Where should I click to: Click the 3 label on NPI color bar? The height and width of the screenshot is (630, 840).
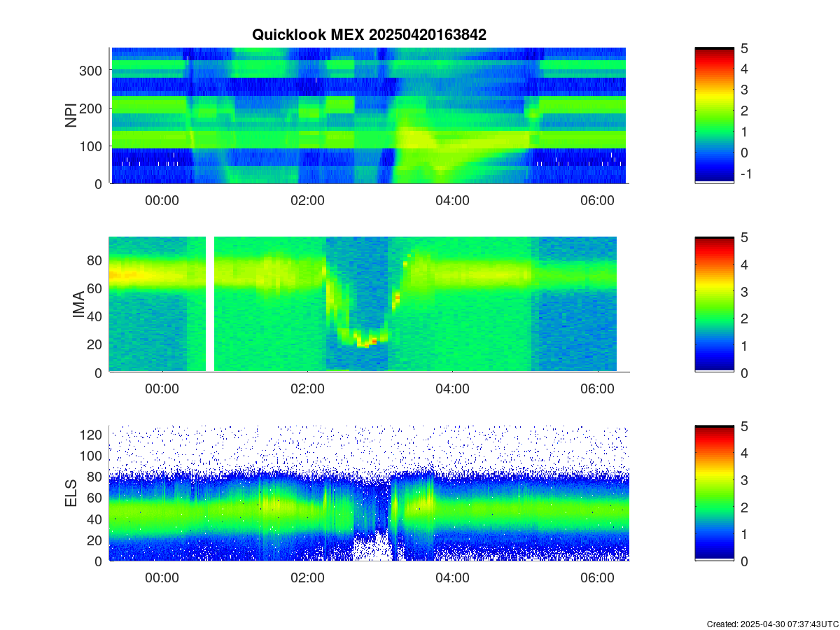pyautogui.click(x=745, y=90)
